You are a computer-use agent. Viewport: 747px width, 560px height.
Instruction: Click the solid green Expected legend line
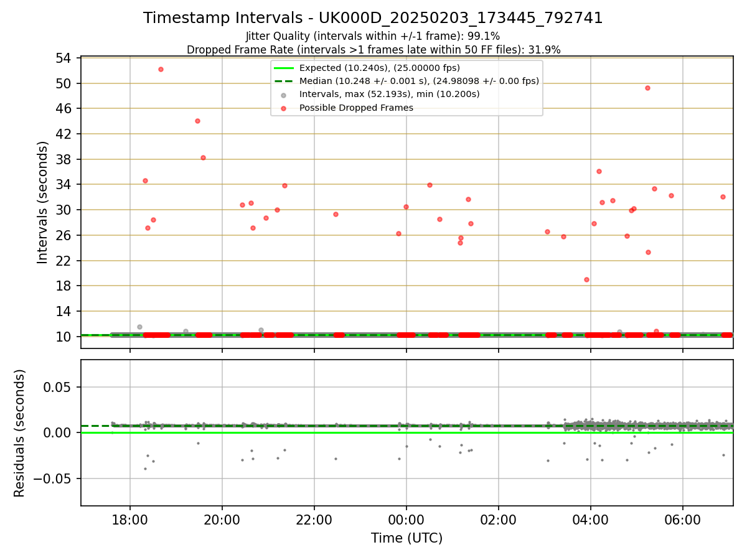284,68
